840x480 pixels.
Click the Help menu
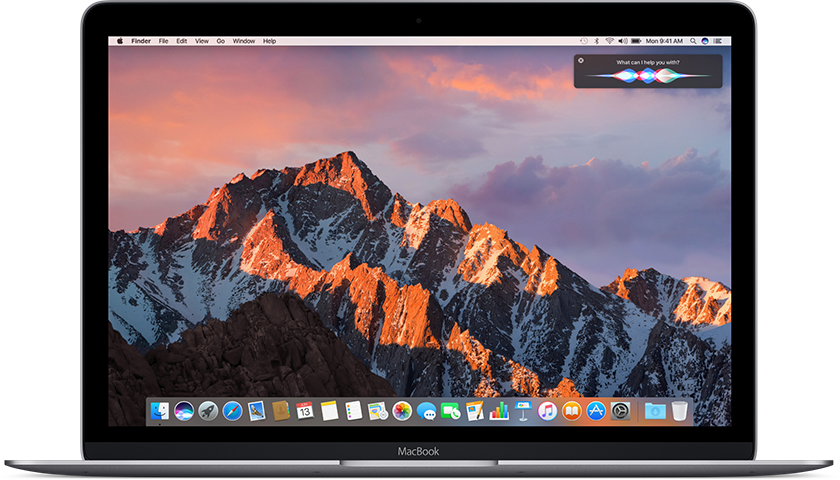point(270,41)
